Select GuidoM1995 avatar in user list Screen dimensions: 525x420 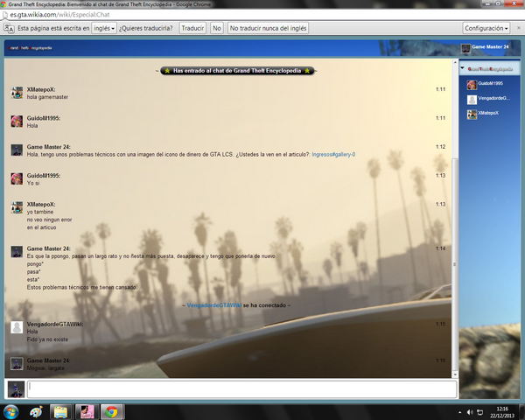coord(472,85)
